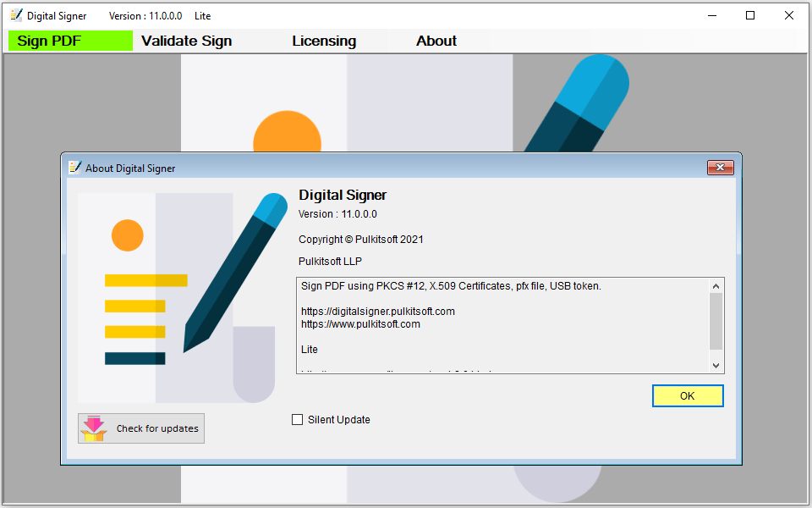
Task: Maximize the Digital Signer main window
Action: click(750, 15)
